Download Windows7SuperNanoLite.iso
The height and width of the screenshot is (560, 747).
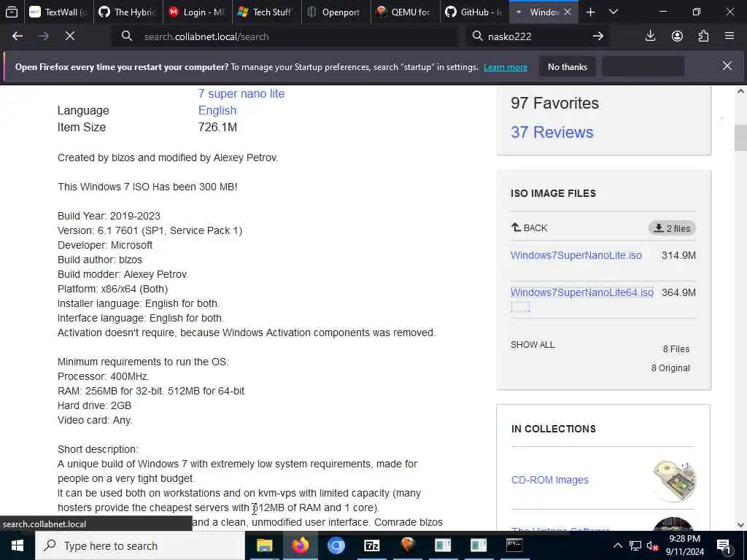pyautogui.click(x=576, y=255)
